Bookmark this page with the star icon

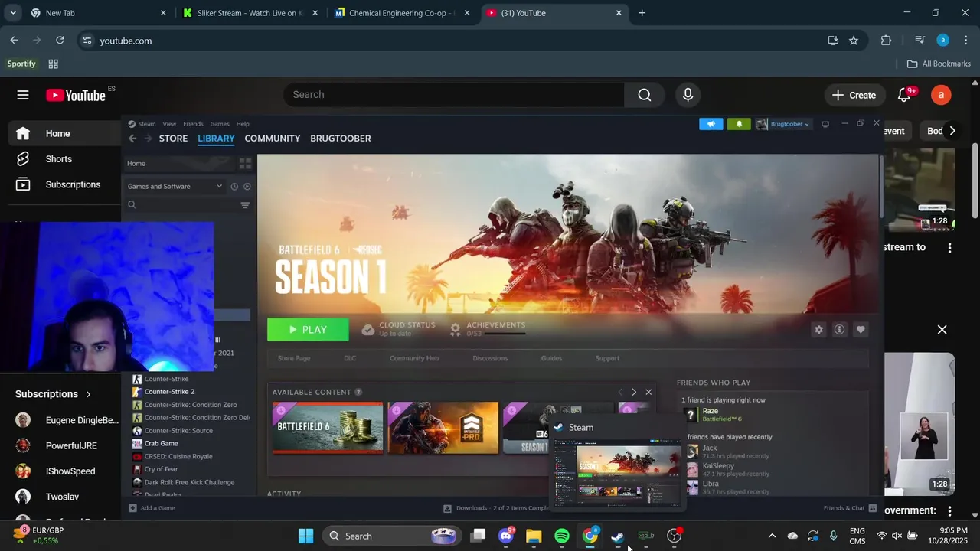pyautogui.click(x=854, y=41)
